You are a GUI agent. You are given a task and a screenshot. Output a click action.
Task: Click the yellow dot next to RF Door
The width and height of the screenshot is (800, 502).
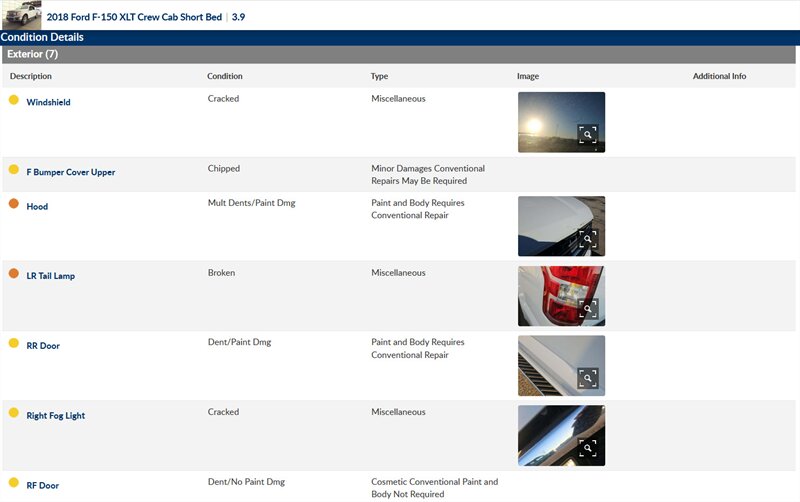pyautogui.click(x=14, y=483)
